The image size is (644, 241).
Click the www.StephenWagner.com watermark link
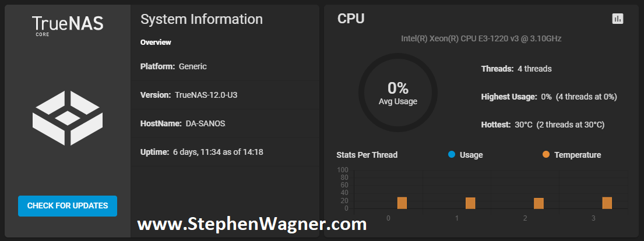(252, 224)
